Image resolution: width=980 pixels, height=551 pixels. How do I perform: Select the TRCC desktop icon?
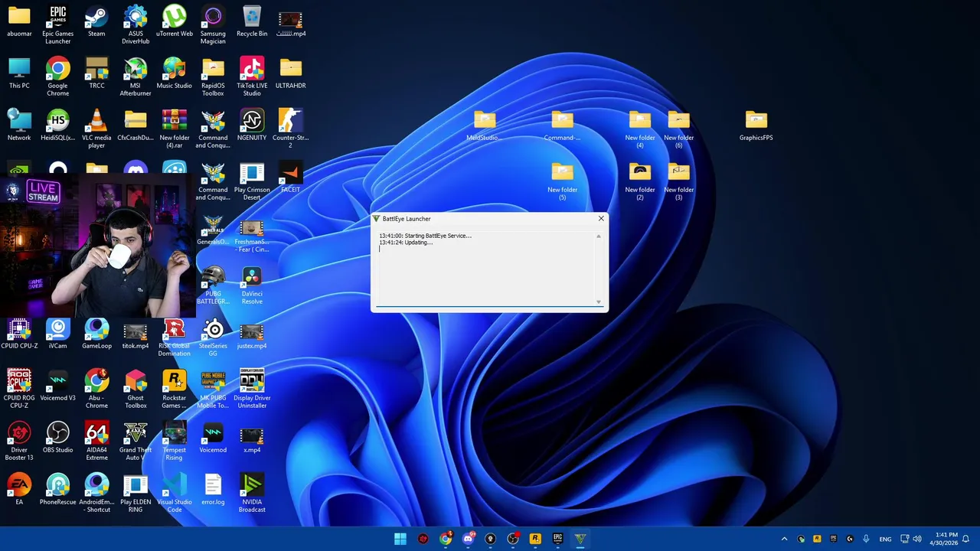pyautogui.click(x=96, y=73)
